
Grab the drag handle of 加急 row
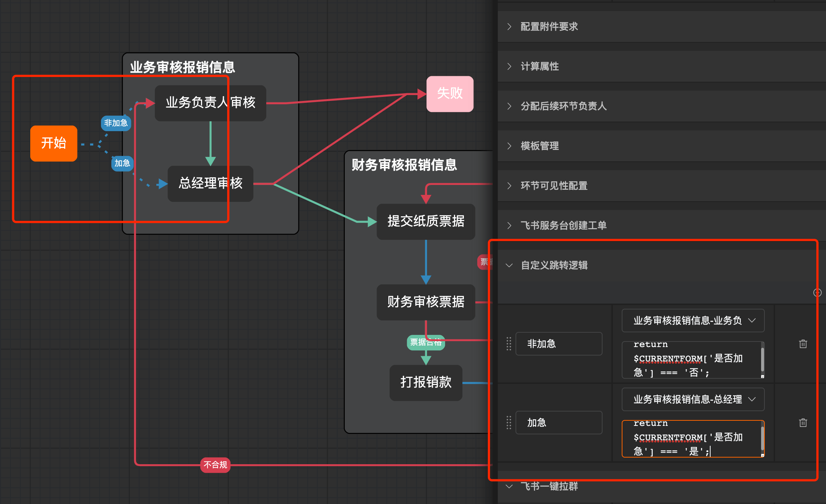click(x=509, y=423)
